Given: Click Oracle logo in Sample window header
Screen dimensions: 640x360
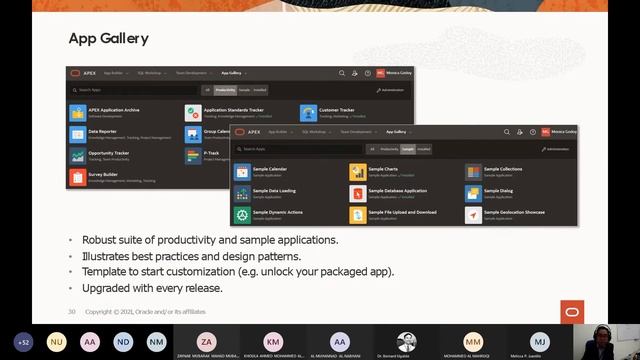Looking at the screenshot, I should pyautogui.click(x=240, y=132).
